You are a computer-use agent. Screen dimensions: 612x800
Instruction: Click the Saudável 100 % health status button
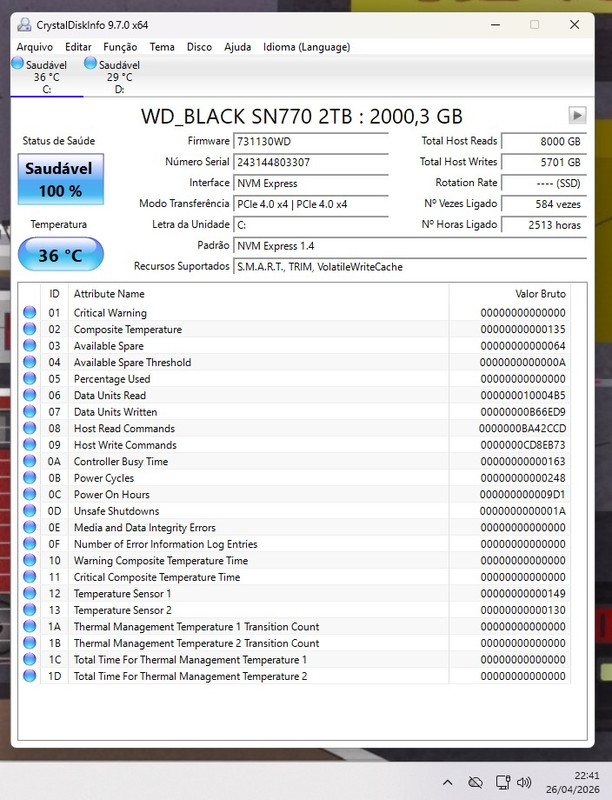pyautogui.click(x=61, y=180)
